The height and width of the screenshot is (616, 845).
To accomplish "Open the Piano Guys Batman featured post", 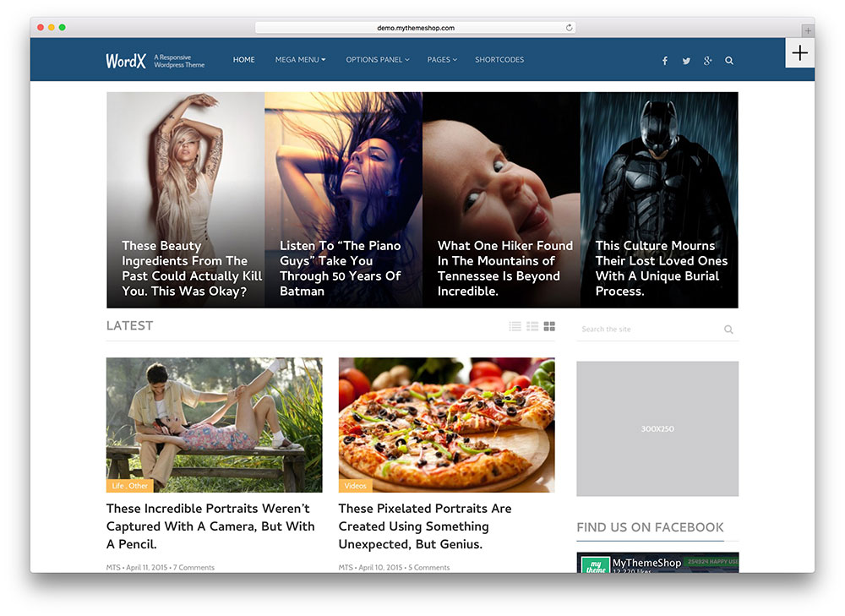I will click(x=343, y=200).
